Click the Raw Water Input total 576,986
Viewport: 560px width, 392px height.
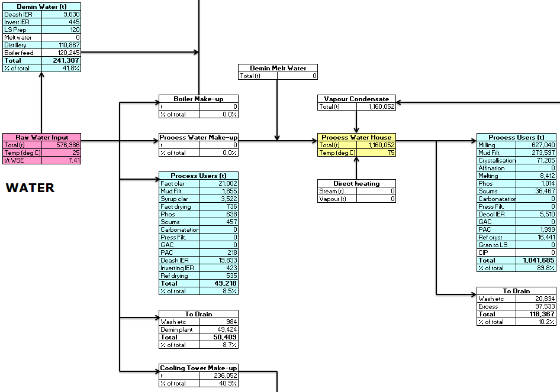coord(61,145)
